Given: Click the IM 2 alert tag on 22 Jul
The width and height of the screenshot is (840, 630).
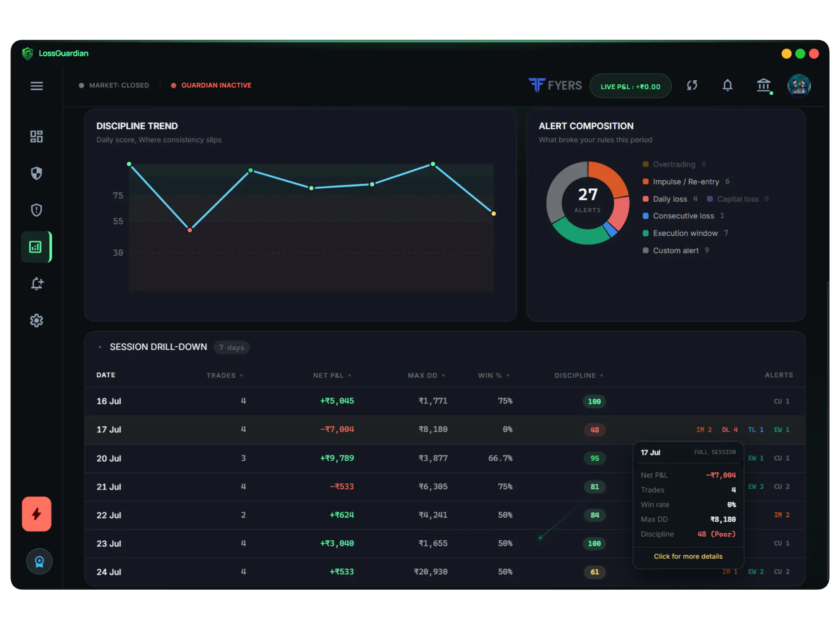Looking at the screenshot, I should (781, 515).
